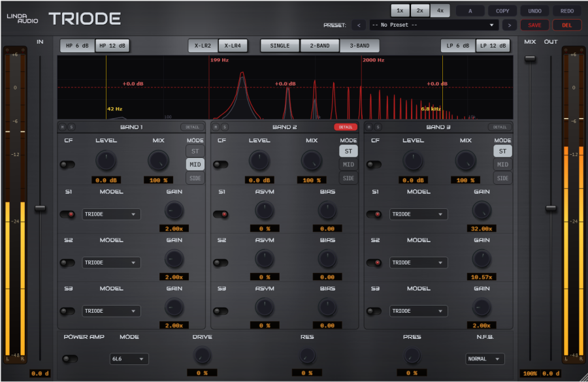Screen dimensions: 588x382
Task: Solo Band 3 with its S button
Action: (378, 127)
